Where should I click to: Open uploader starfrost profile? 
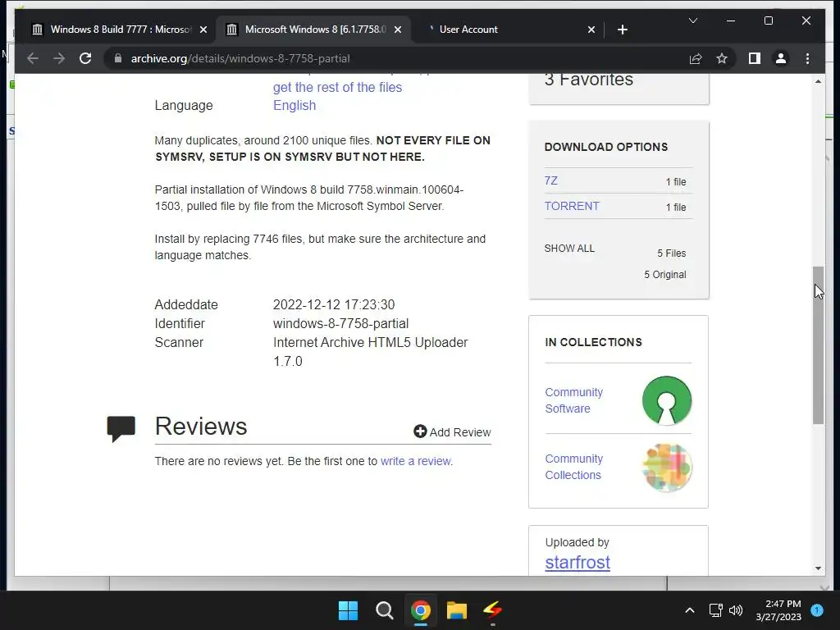click(x=577, y=563)
